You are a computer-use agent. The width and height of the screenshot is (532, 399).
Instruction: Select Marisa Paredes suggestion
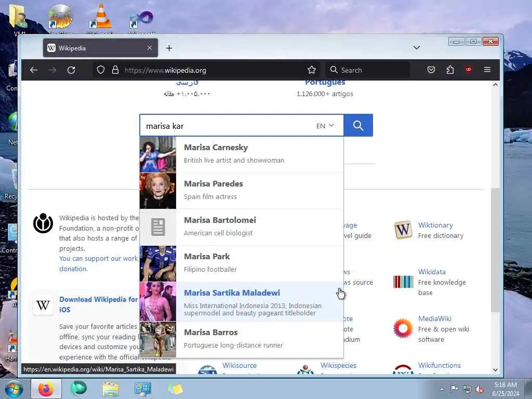242,191
